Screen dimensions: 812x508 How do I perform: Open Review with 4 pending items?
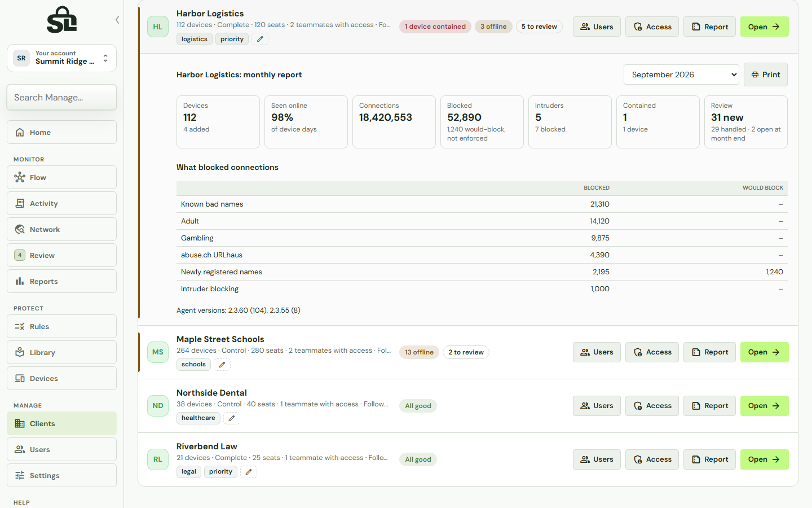pyautogui.click(x=61, y=255)
